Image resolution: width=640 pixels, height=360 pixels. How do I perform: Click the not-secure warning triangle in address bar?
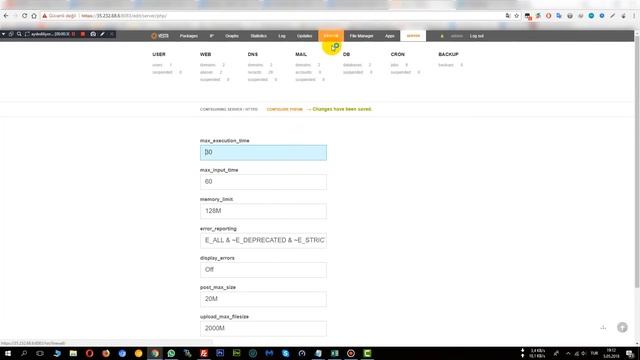[x=44, y=16]
